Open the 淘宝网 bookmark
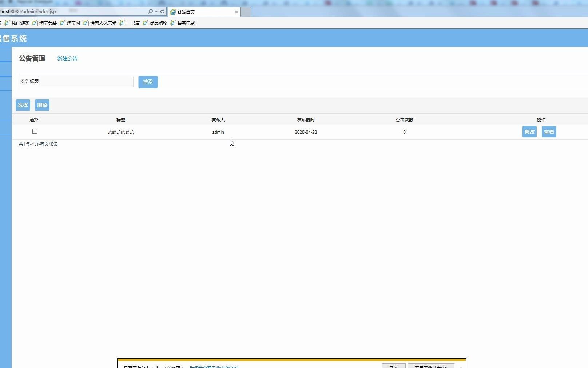 70,23
